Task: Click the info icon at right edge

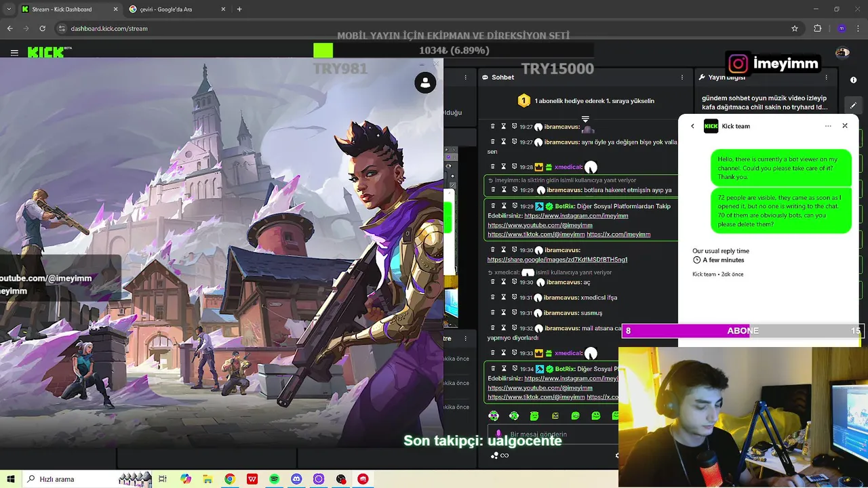Action: pos(853,80)
